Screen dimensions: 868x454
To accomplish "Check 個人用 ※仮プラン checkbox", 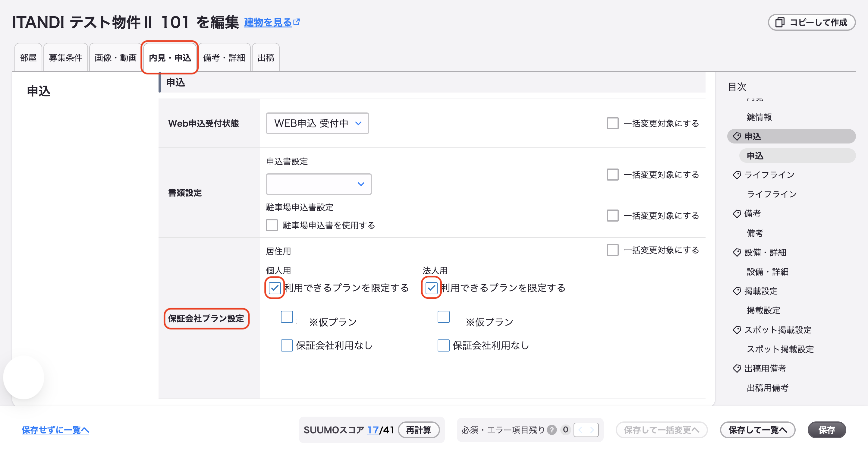I will (287, 317).
